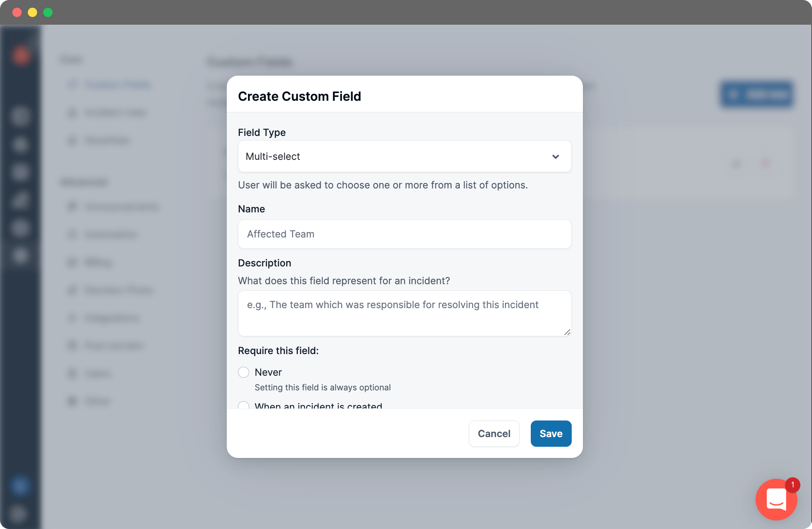Click the red logo atop the dark sidebar
Viewport: 812px width, 529px height.
click(21, 55)
